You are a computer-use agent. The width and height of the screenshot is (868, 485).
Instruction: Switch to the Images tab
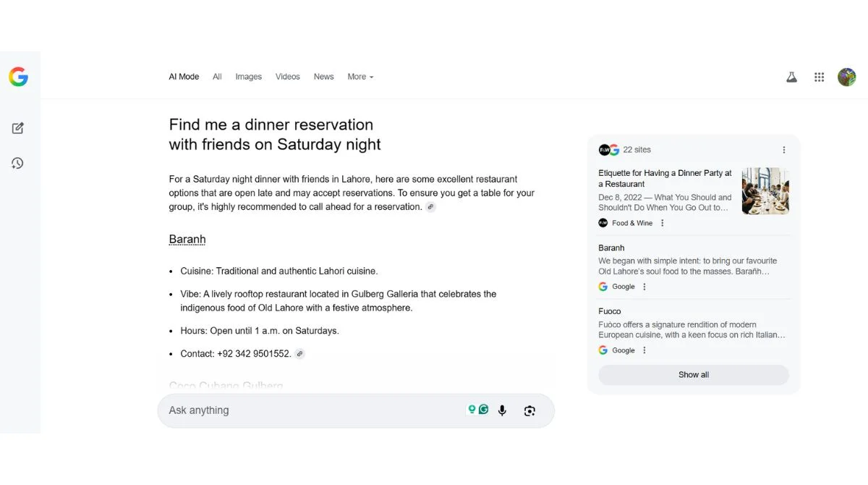pos(248,77)
